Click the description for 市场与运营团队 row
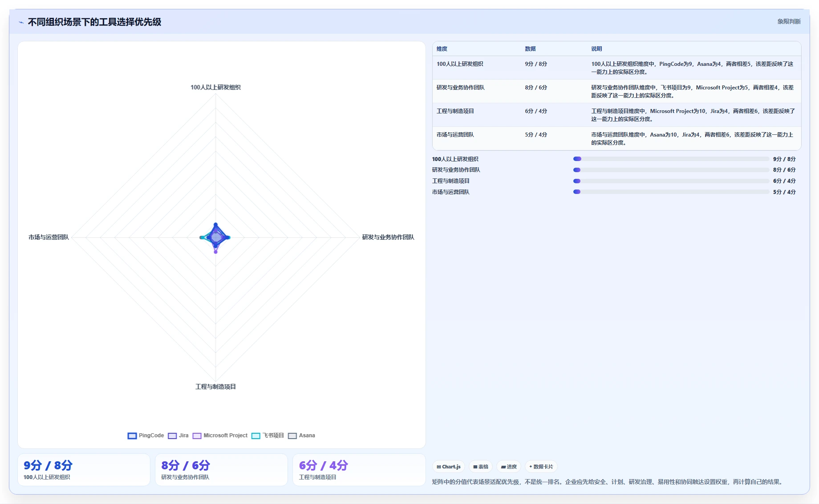Viewport: 819px width, 504px height. point(692,139)
